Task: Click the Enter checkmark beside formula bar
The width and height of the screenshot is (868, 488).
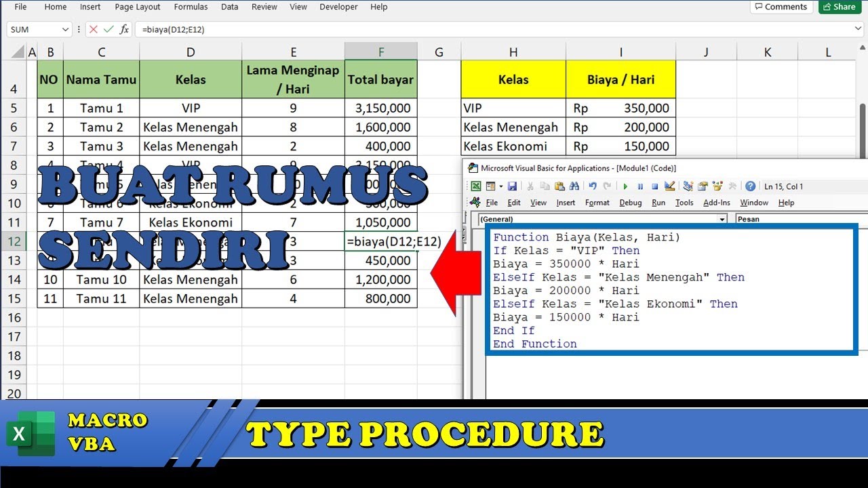Action: [x=108, y=29]
